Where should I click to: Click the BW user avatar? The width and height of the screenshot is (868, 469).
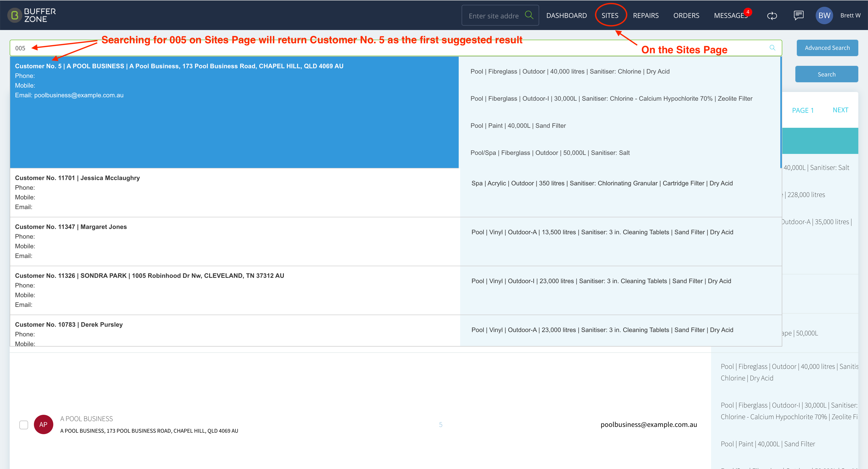(x=824, y=15)
